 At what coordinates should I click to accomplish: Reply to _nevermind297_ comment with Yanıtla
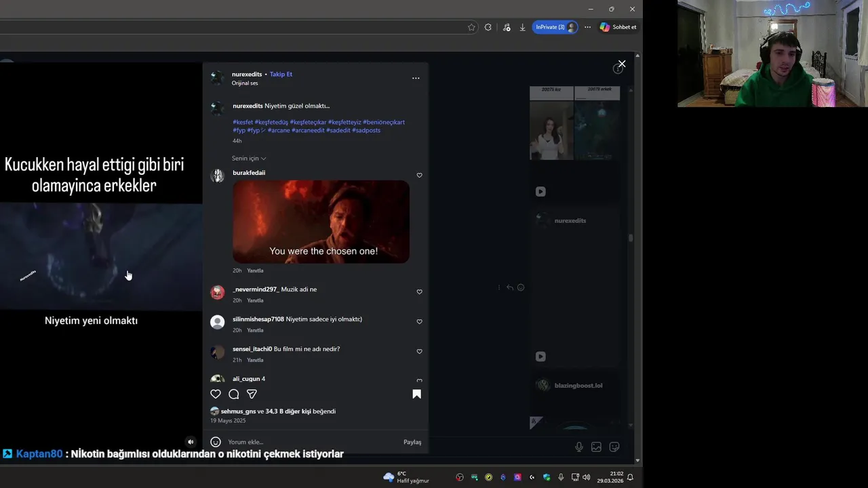255,300
